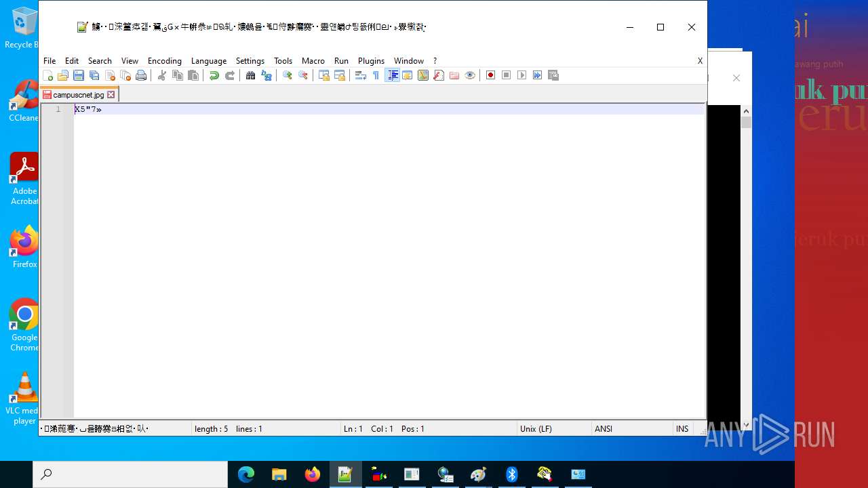Click the ANSI encoding status field
This screenshot has width=868, height=488.
point(631,428)
